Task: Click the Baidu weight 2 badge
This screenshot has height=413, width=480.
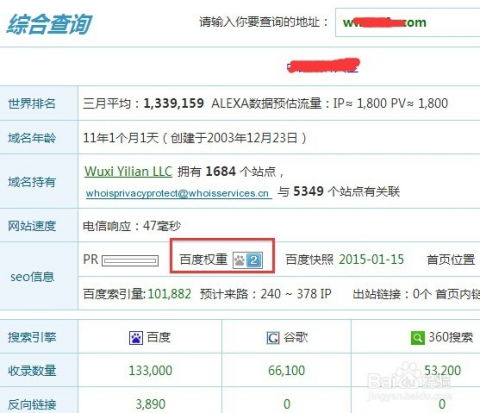Action: [x=248, y=260]
